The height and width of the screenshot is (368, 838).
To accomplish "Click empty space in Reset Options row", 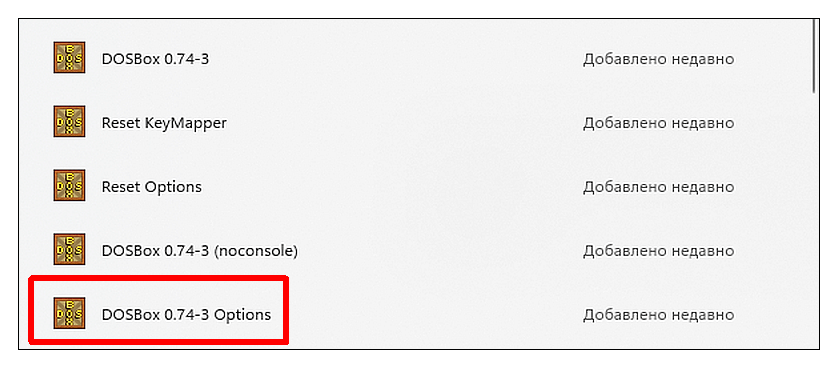I will 390,187.
